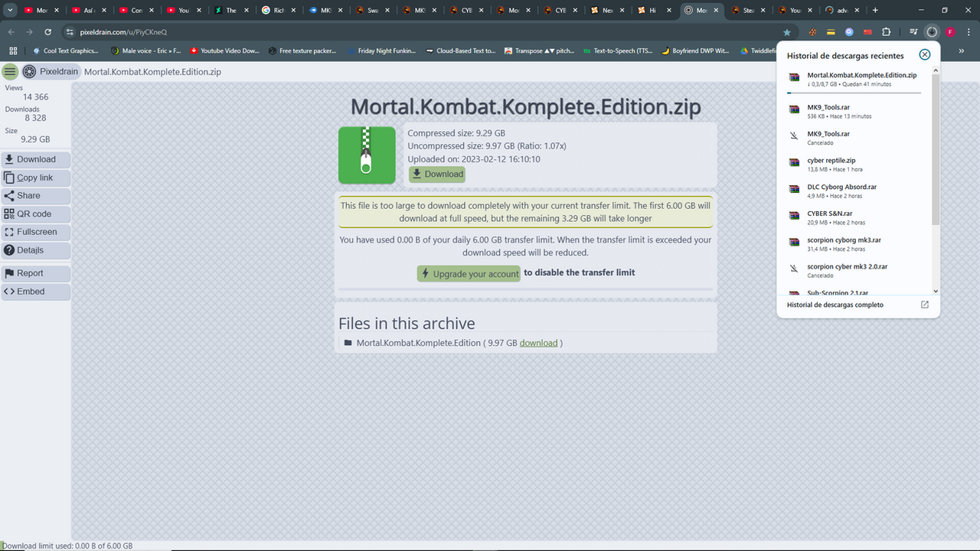
Task: Click the downloads toolbar icon
Action: pos(932,32)
